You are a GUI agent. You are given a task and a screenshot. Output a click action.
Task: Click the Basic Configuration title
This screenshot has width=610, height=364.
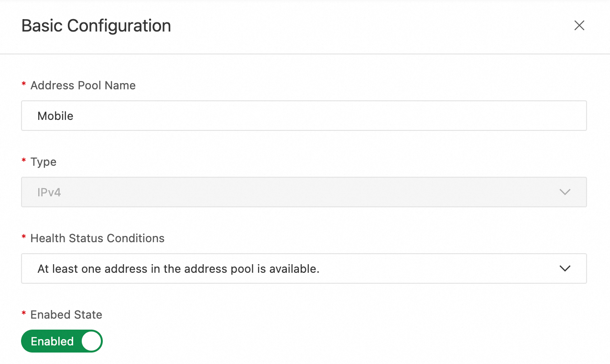click(x=96, y=26)
